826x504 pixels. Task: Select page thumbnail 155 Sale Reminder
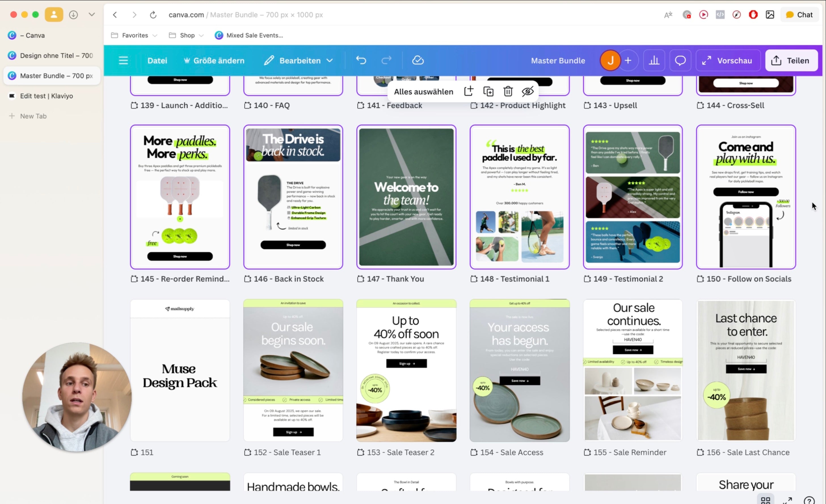633,370
